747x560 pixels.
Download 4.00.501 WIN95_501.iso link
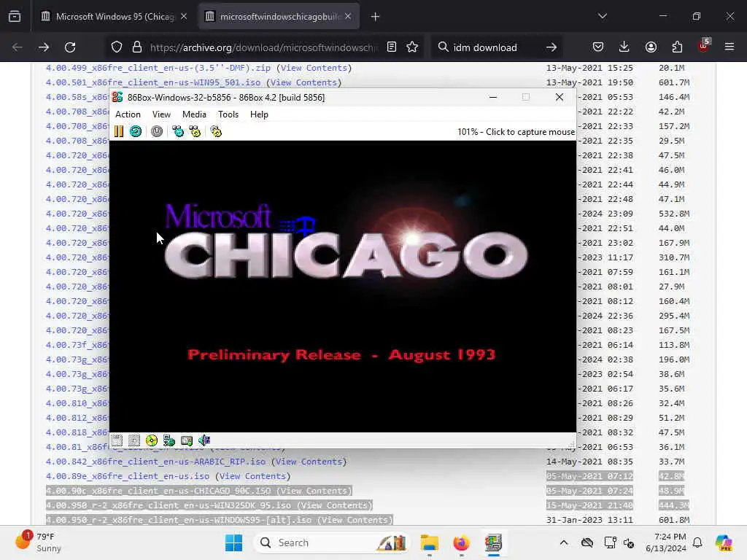click(x=153, y=82)
